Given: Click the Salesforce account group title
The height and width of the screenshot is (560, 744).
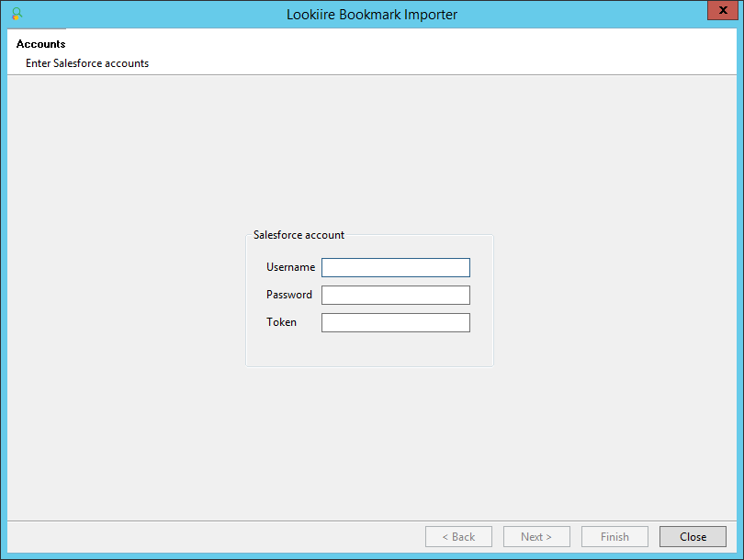Looking at the screenshot, I should coord(299,235).
